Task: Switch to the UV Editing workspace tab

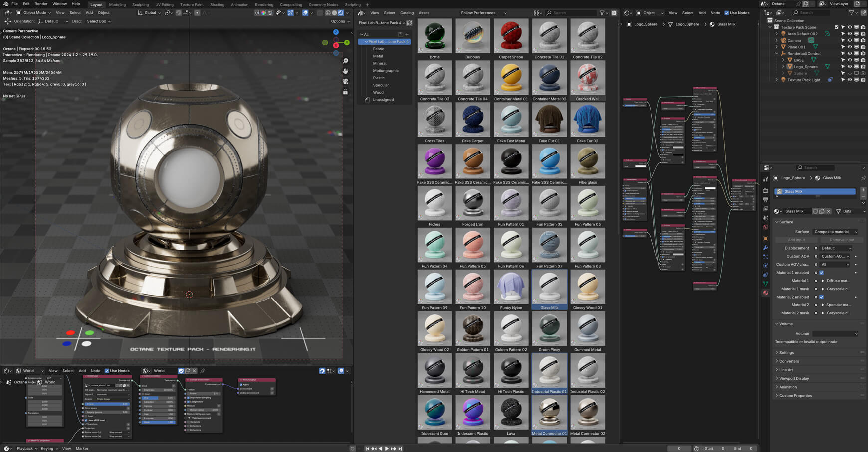Action: click(x=164, y=4)
